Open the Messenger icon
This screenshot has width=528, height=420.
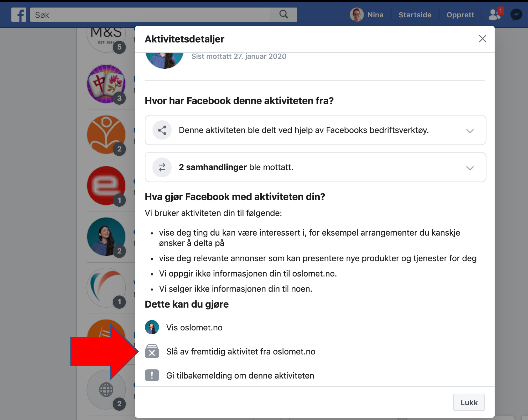(516, 15)
